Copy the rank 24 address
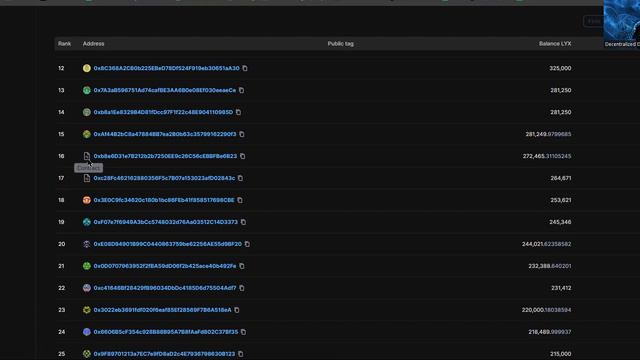Viewport: 640px width, 360px height. click(x=243, y=332)
